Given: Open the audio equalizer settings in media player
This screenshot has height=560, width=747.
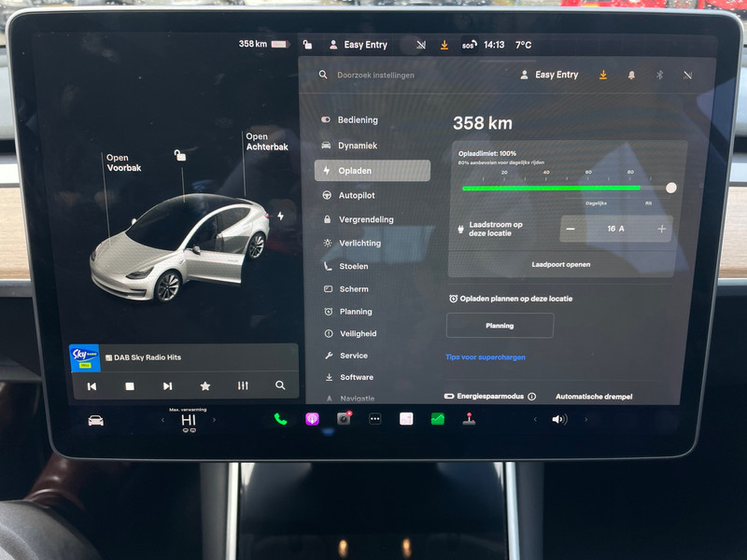Looking at the screenshot, I should [243, 385].
